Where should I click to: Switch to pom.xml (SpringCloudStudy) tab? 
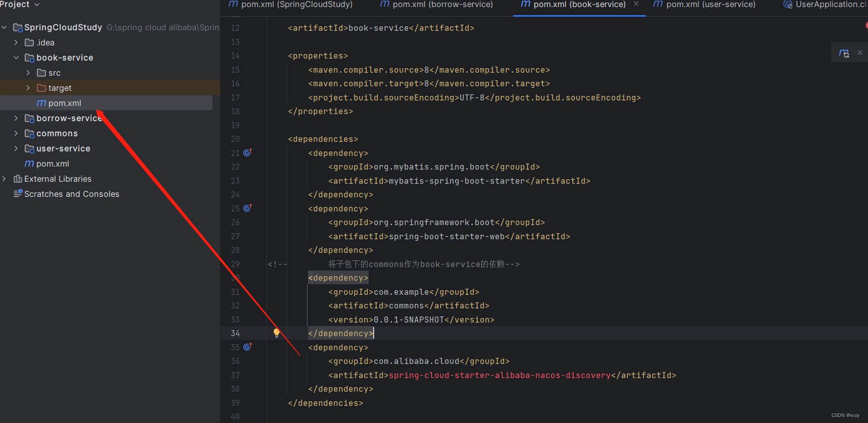pos(291,5)
